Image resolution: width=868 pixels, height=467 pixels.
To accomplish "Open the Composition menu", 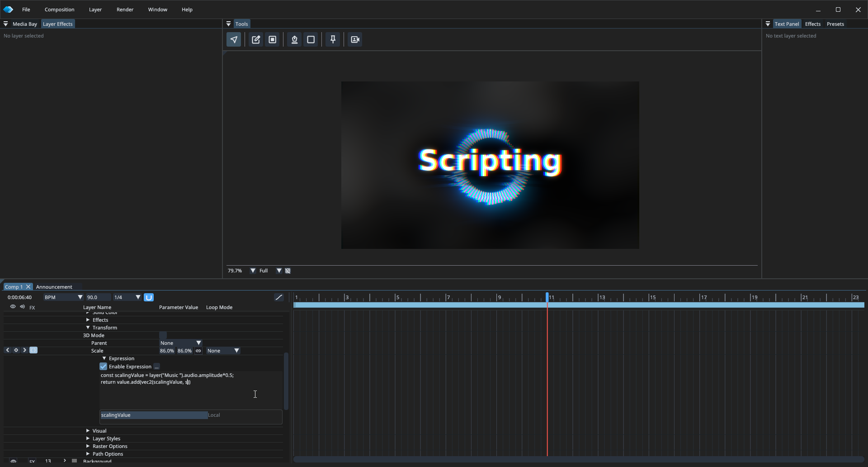I will coord(59,10).
